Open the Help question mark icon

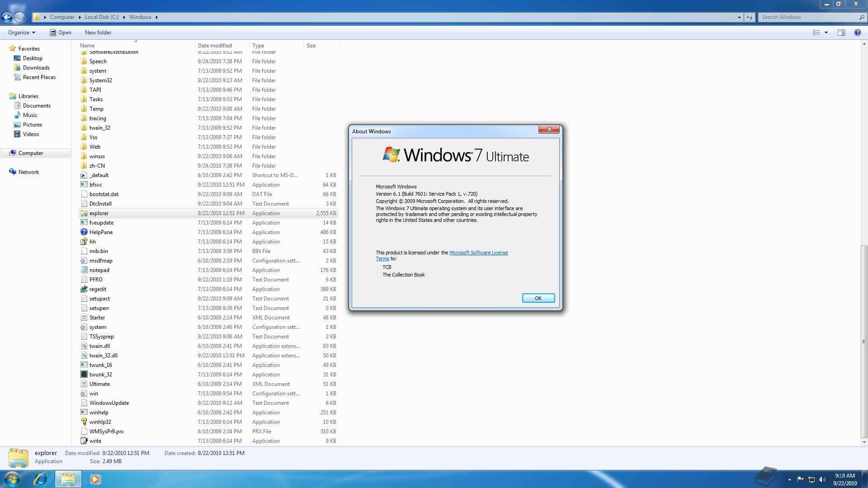[857, 33]
